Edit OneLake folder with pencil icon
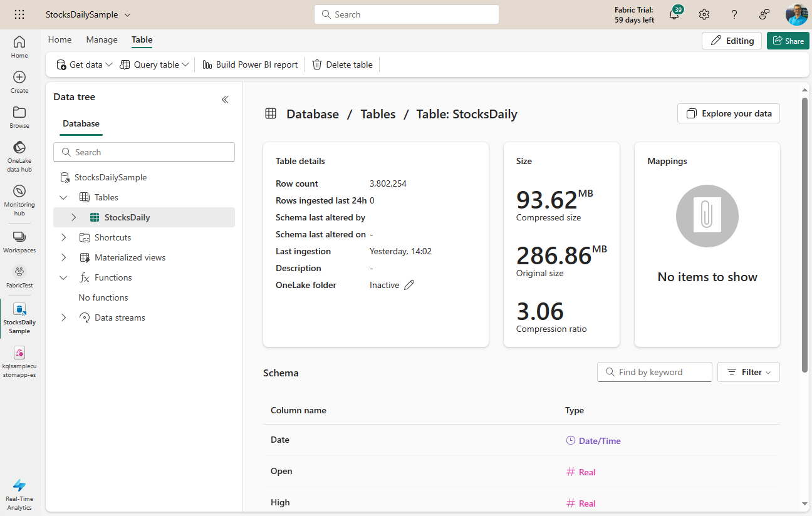The image size is (812, 516). 409,285
